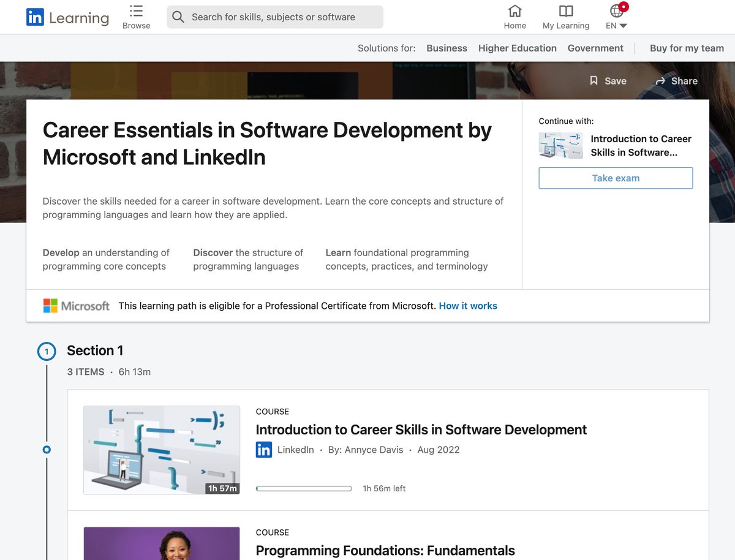Viewport: 735px width, 560px height.
Task: Click author name Annyce Davis
Action: tap(372, 450)
